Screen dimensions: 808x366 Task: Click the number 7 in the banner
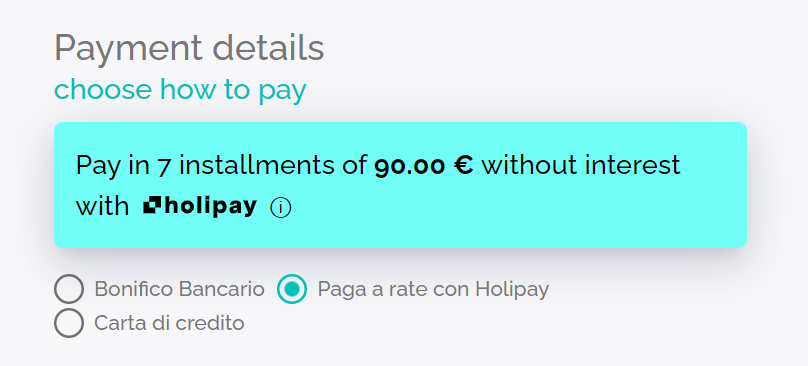[x=164, y=167]
